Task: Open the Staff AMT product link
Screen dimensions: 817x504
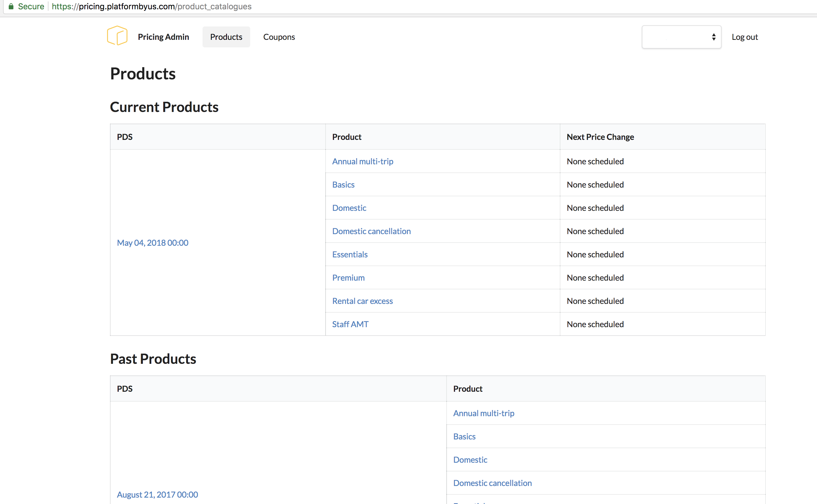Action: 350,324
